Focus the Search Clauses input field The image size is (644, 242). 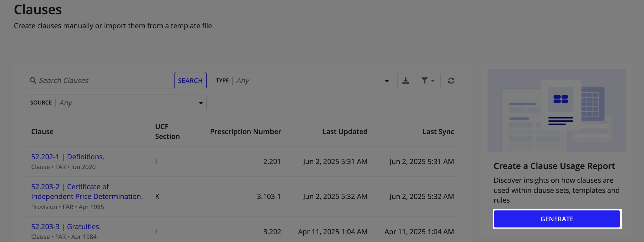click(99, 81)
